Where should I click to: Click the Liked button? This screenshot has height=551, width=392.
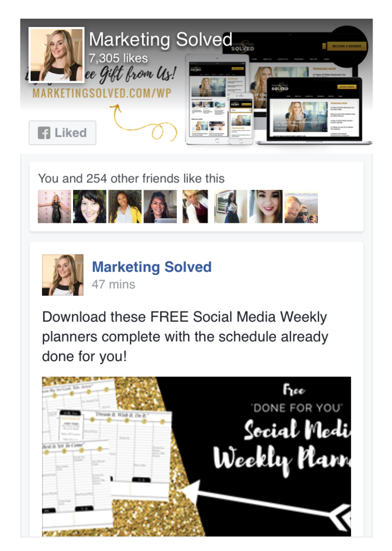pyautogui.click(x=62, y=133)
